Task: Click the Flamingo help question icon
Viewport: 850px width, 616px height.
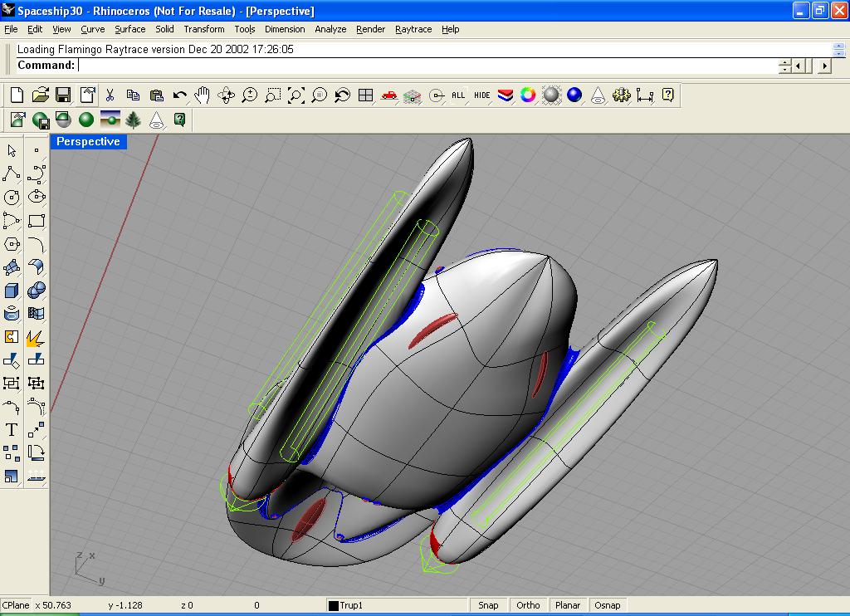Action: tap(179, 120)
